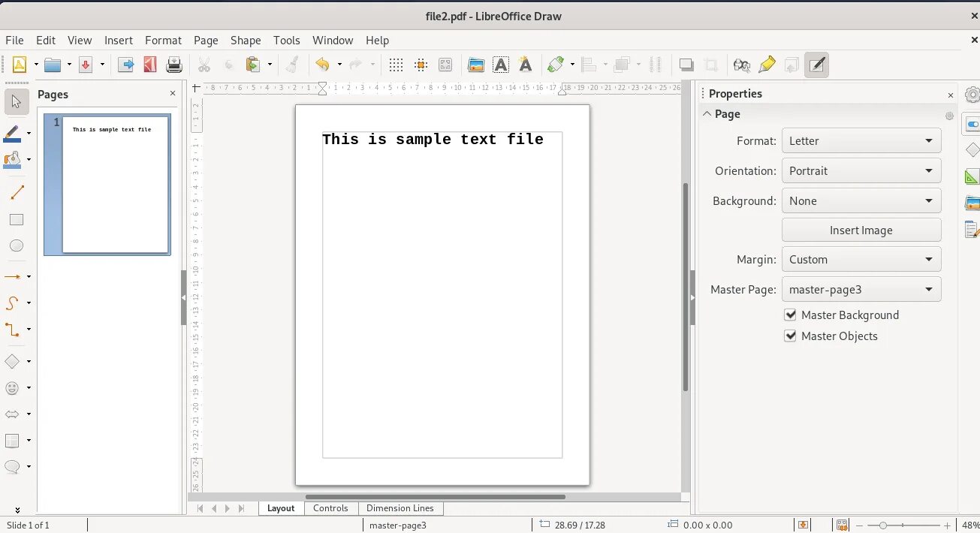Open the Tools menu
The image size is (980, 533).
pos(286,41)
